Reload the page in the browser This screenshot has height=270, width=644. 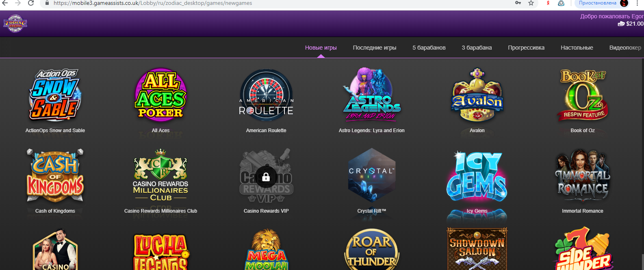[31, 3]
